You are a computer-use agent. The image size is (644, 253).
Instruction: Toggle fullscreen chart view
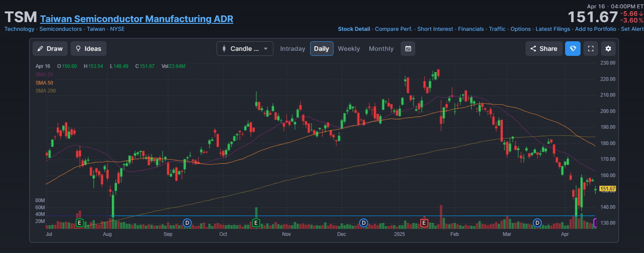click(x=591, y=49)
